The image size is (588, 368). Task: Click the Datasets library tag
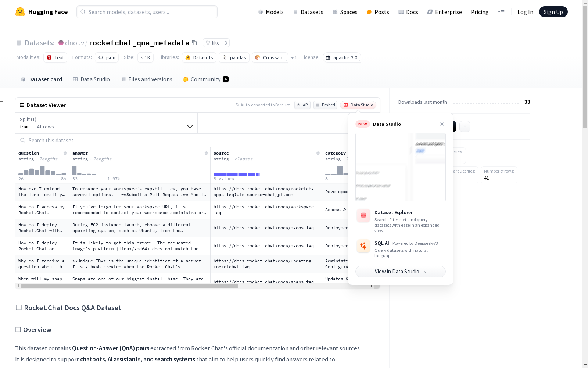(199, 57)
